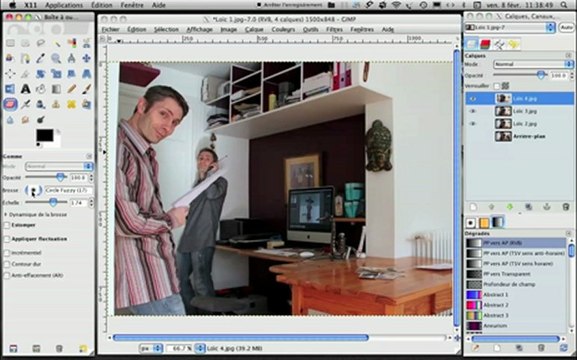Enable the Anti-effacement (Alt) checkbox
The width and height of the screenshot is (577, 360).
[7, 275]
